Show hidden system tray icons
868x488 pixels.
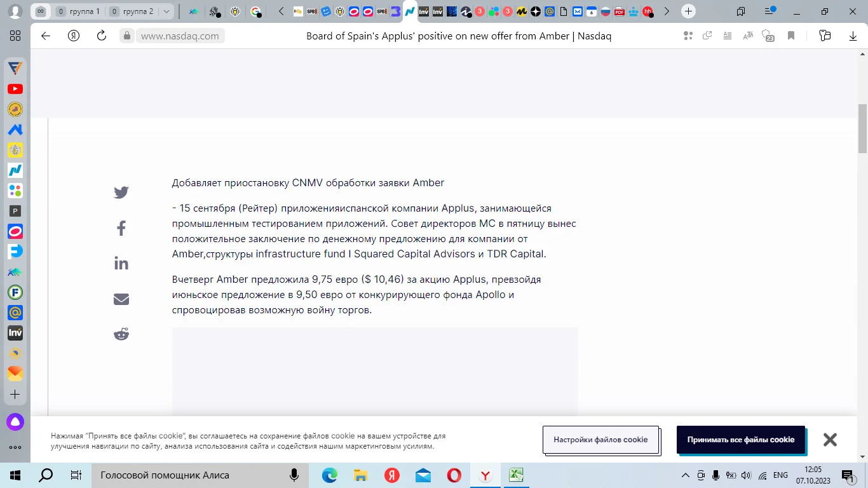(686, 475)
